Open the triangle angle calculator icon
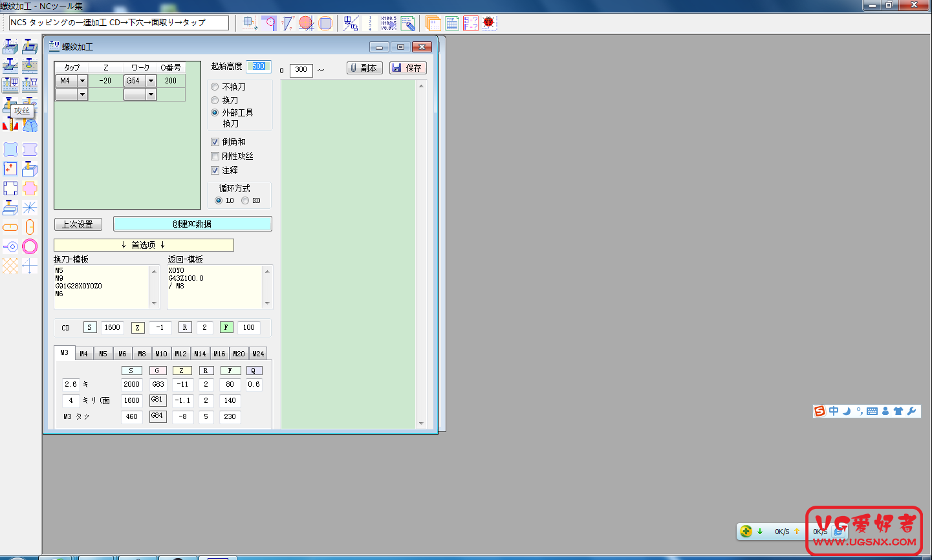The width and height of the screenshot is (932, 560). pyautogui.click(x=288, y=23)
